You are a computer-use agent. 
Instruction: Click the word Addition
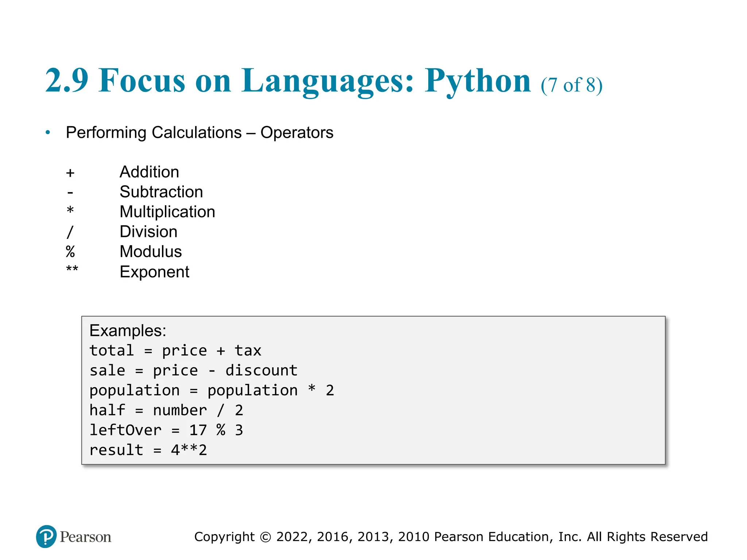[x=149, y=172]
